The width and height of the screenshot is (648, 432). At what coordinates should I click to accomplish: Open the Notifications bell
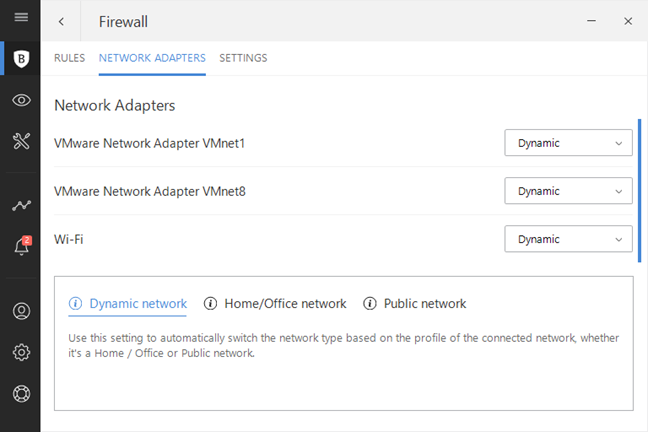20,247
